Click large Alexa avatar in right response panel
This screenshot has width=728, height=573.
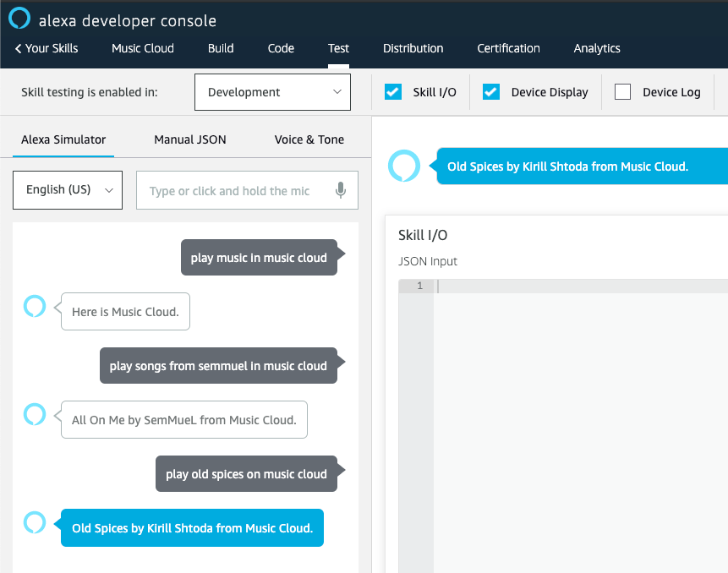point(404,166)
